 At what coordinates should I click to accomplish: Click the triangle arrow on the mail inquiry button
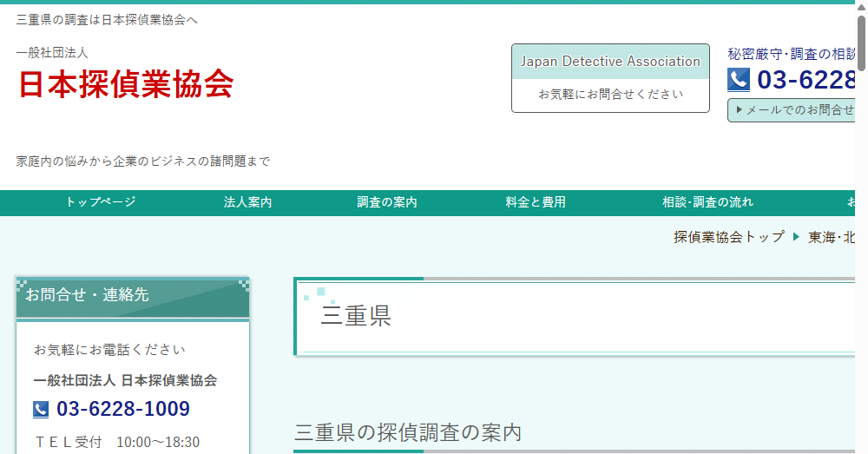pyautogui.click(x=739, y=110)
